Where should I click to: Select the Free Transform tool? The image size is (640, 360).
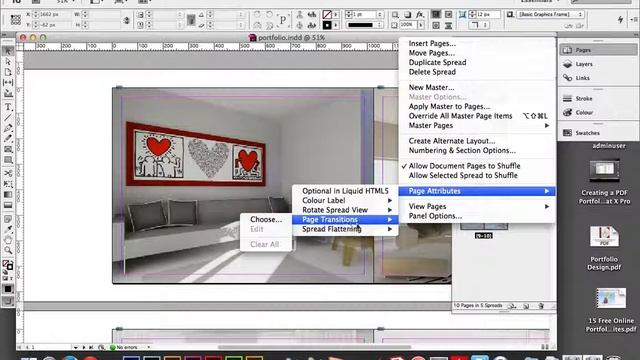(x=8, y=184)
